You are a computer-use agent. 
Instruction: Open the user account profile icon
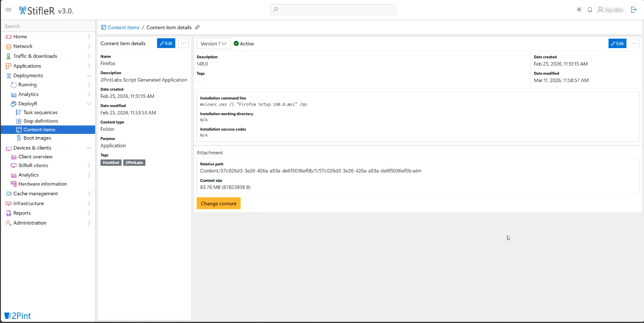click(600, 9)
